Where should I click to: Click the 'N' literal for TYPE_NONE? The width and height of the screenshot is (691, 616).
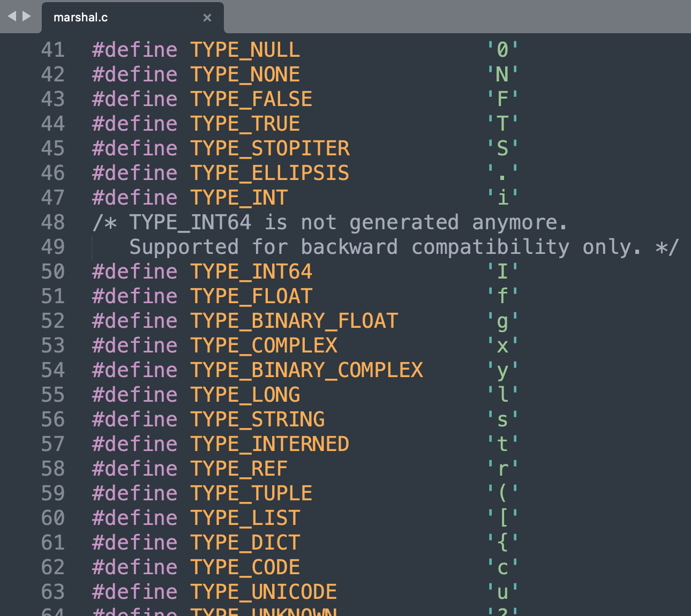click(x=502, y=74)
